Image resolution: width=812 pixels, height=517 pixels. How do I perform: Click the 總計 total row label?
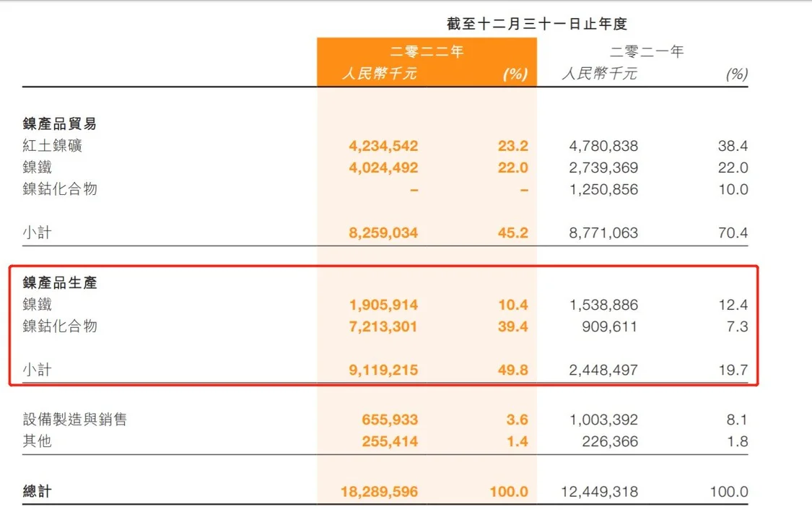37,492
